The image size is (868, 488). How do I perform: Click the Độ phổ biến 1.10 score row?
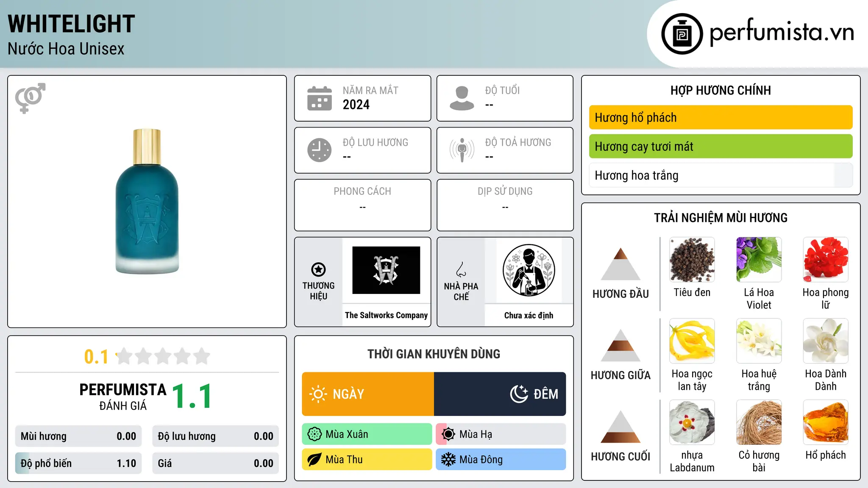tap(78, 463)
